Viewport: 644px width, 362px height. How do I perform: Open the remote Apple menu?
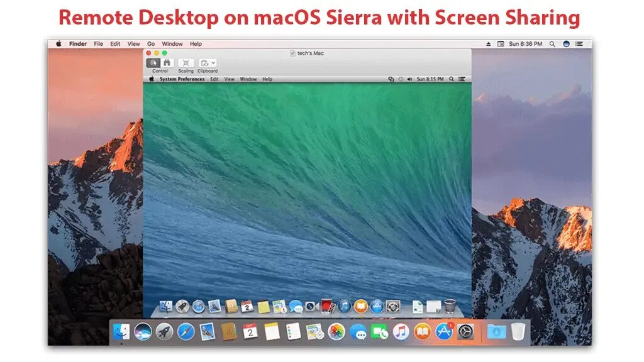coord(151,79)
